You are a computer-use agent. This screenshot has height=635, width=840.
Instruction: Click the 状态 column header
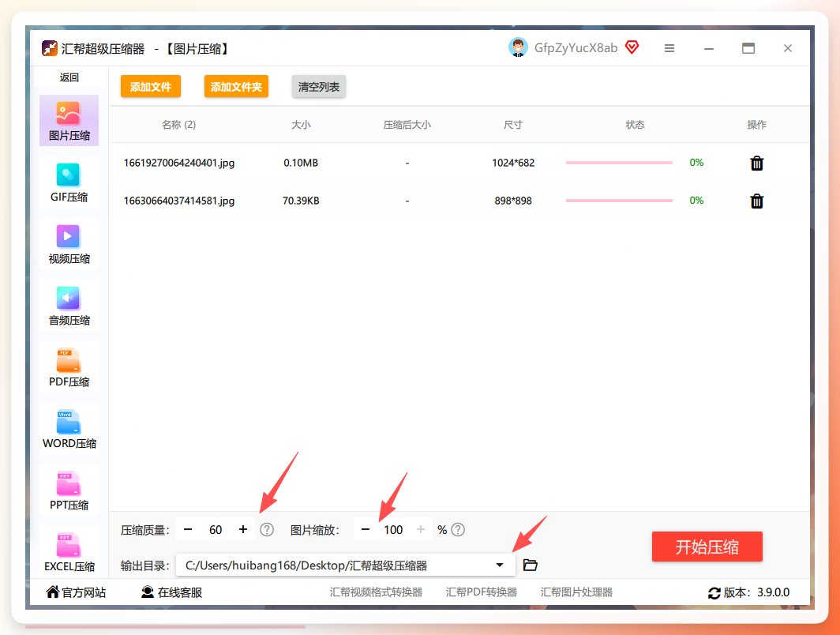pos(635,125)
